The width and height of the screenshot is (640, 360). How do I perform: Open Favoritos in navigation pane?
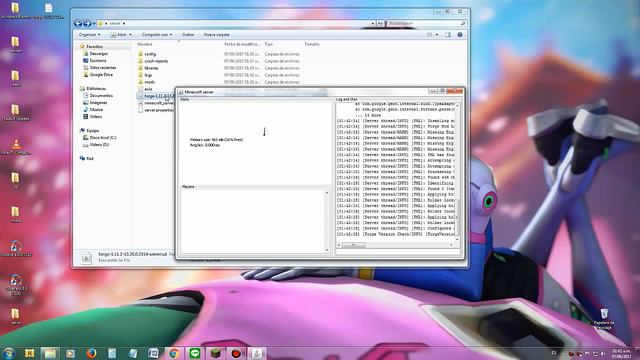coord(94,47)
